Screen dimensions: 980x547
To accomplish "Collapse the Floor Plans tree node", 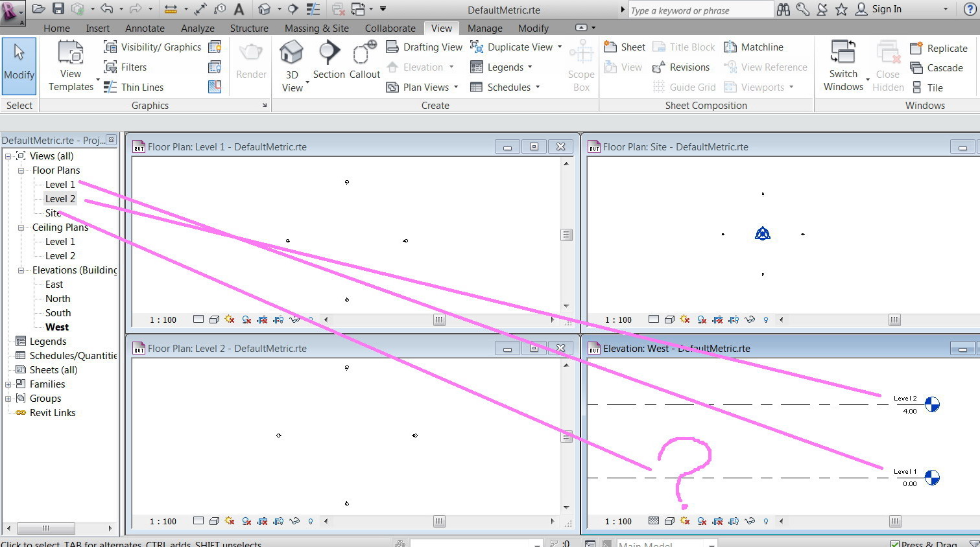I will tap(21, 170).
